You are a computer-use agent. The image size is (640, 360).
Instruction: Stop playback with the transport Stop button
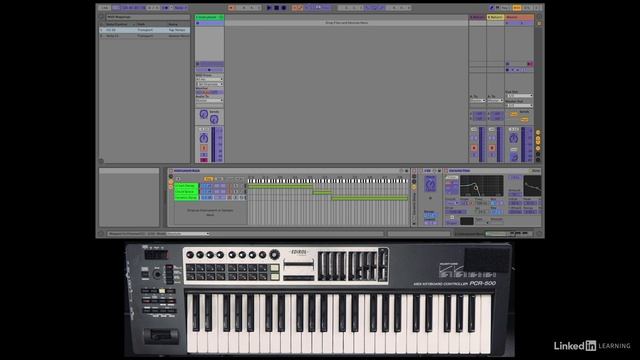(276, 8)
